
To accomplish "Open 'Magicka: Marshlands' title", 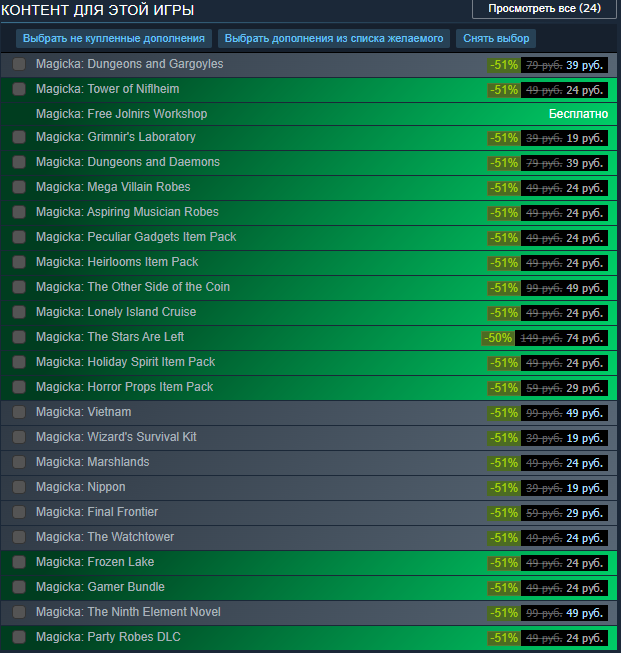I will pos(92,462).
